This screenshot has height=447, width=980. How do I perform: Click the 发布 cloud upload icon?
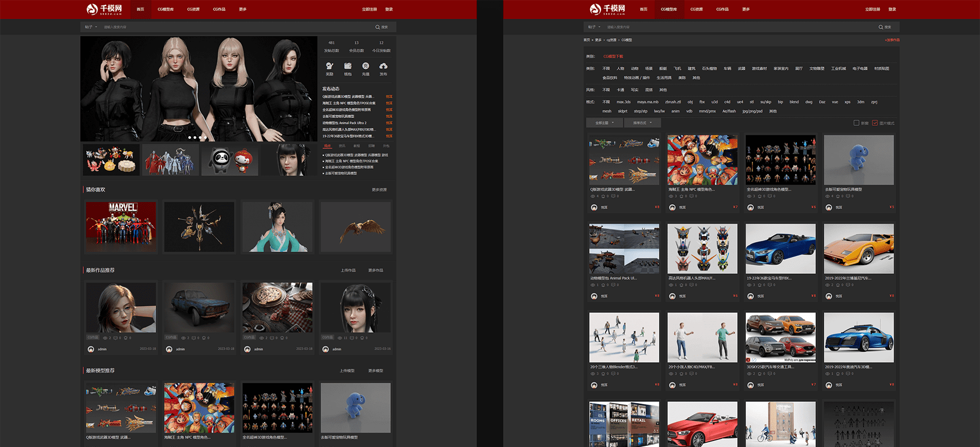coord(383,66)
